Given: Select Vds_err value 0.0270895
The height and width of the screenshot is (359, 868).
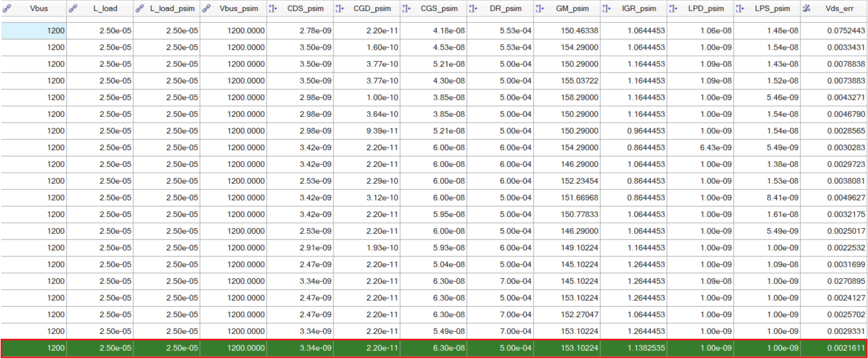Looking at the screenshot, I should click(x=846, y=281).
